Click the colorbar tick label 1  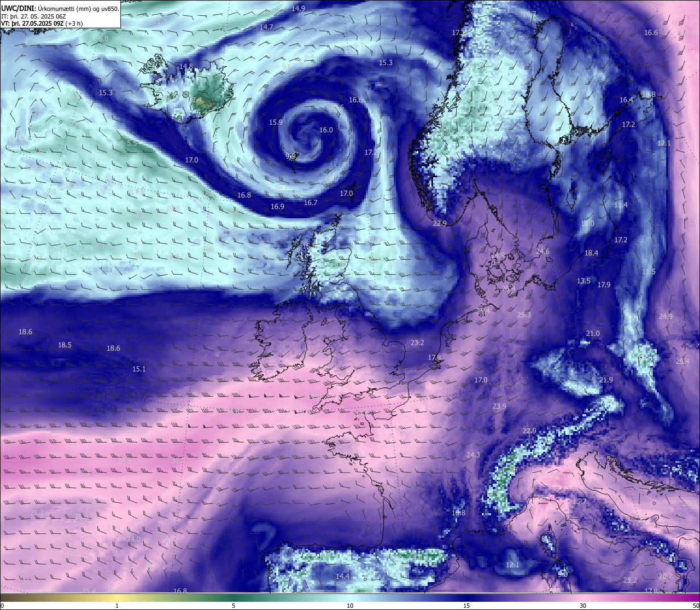click(117, 606)
